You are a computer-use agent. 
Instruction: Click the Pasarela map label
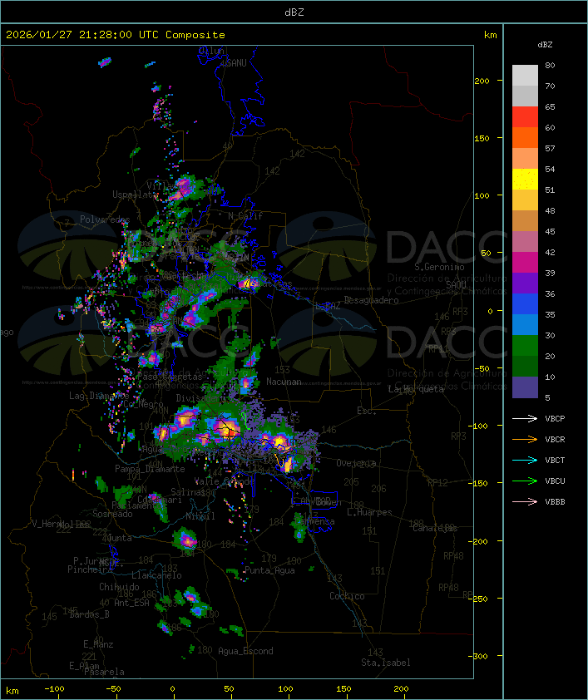point(105,672)
